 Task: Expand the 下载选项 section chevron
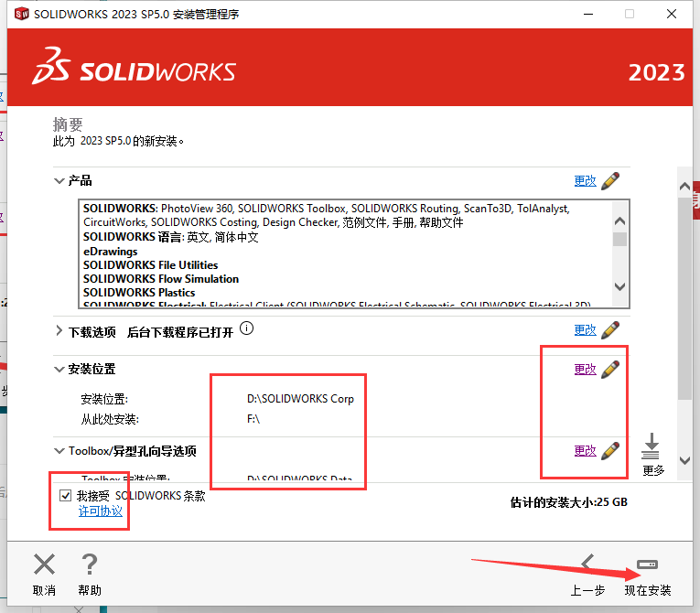click(x=59, y=330)
